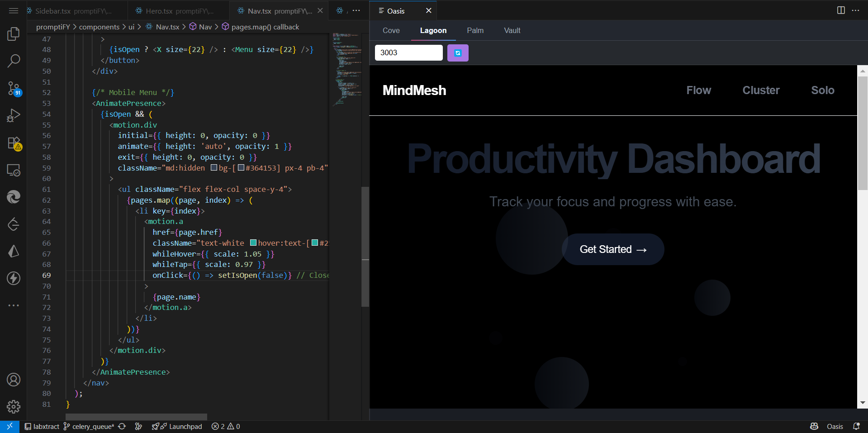
Task: Expand the editor more actions menu
Action: click(856, 10)
